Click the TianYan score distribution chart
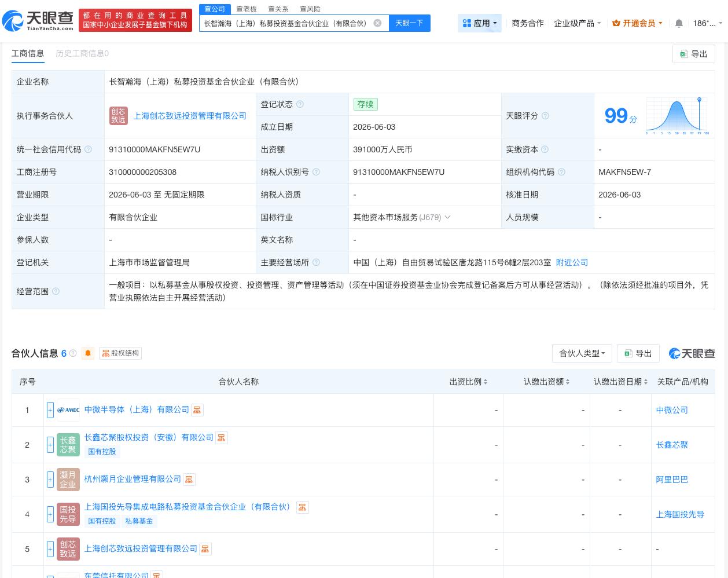Viewport: 728px width, 578px height. point(677,116)
